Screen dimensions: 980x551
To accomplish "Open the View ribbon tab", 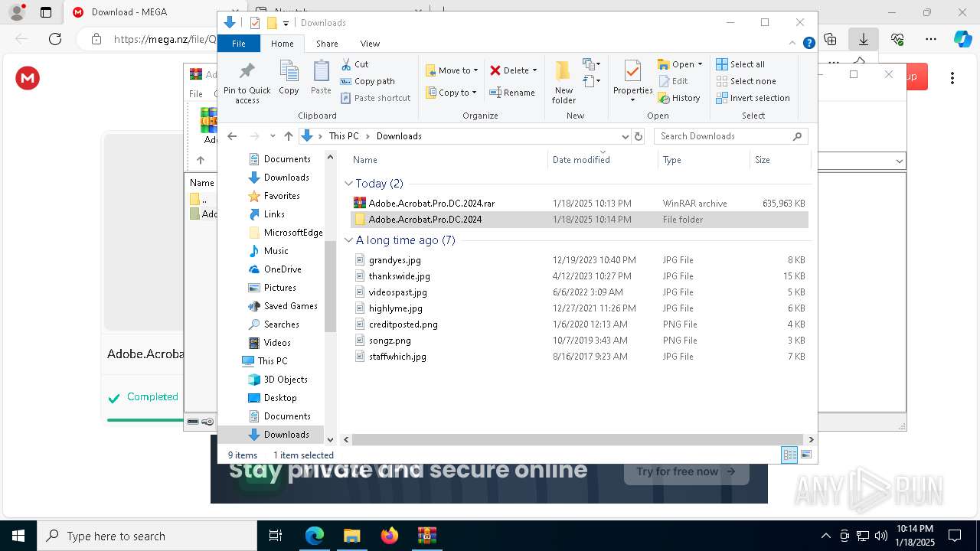I will click(370, 44).
